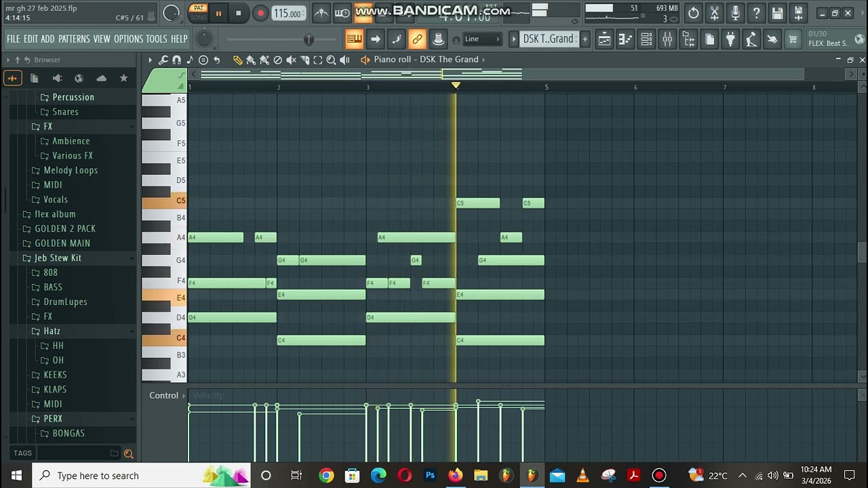
Task: Open the Line snap dropdown
Action: pos(482,39)
